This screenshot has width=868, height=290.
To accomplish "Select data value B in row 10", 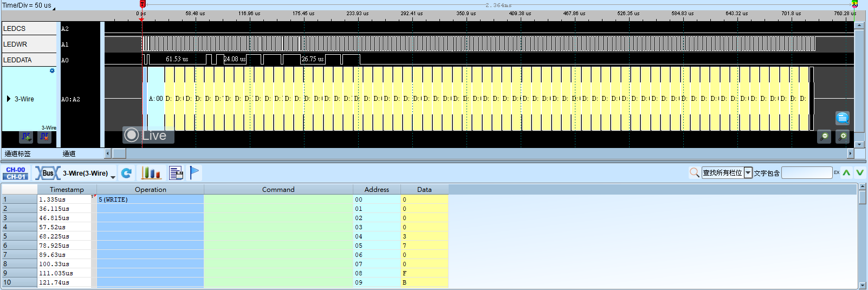I will point(424,282).
